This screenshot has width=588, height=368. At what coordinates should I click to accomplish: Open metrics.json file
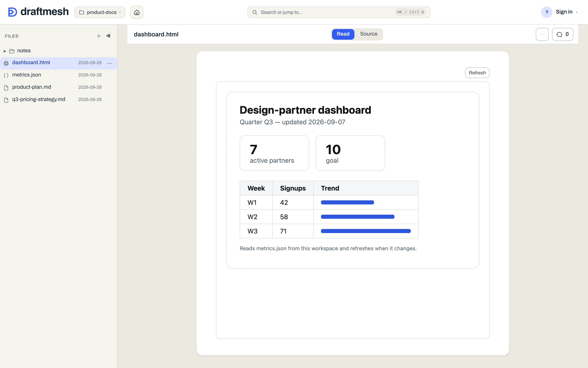tap(59, 75)
